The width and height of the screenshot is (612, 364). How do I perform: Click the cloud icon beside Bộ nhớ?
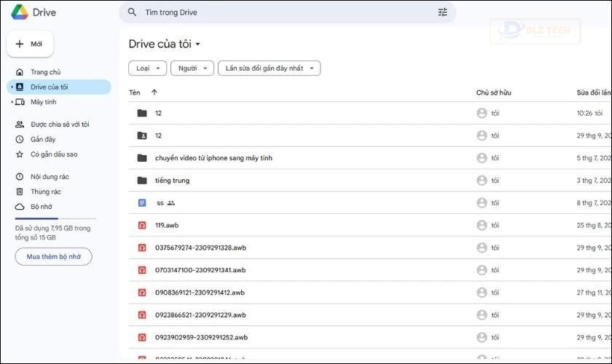click(20, 207)
